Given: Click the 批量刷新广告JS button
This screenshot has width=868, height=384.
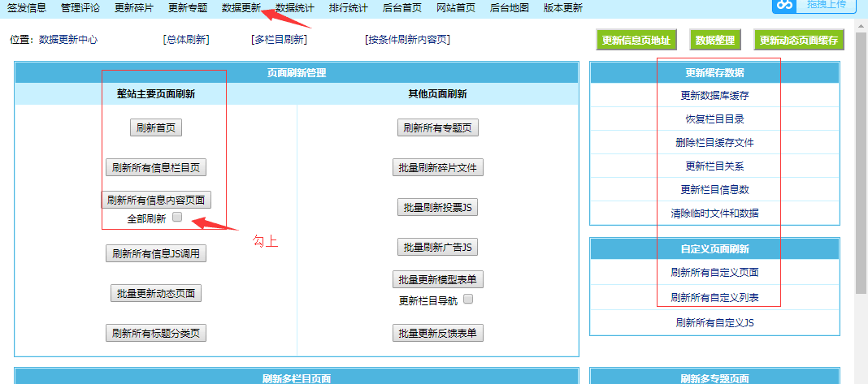Looking at the screenshot, I should pos(437,246).
